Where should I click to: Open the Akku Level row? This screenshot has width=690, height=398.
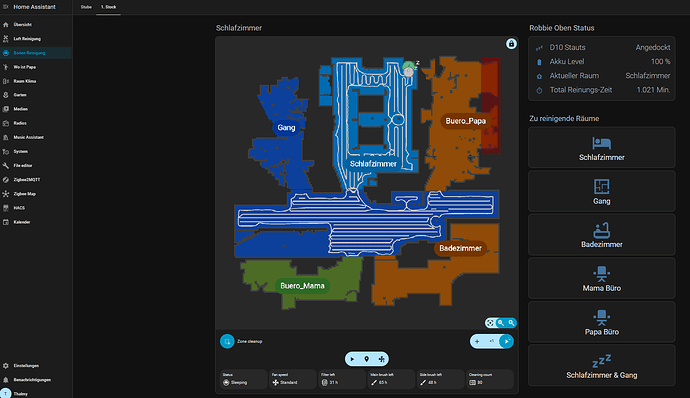(x=602, y=62)
